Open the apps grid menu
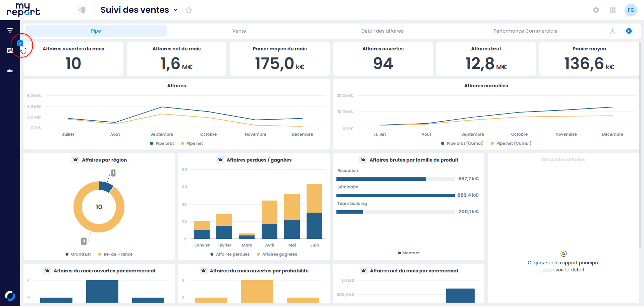 pos(612,10)
